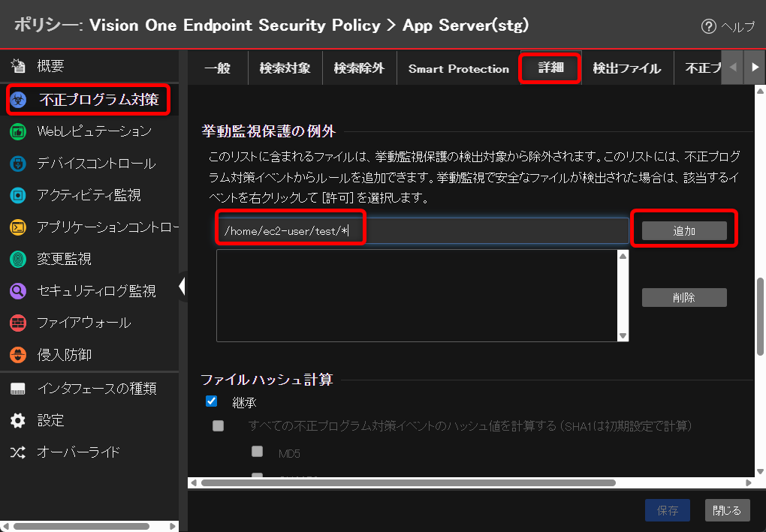
Task: Click the インタフェースの種類 network card icon
Action: coord(18,389)
